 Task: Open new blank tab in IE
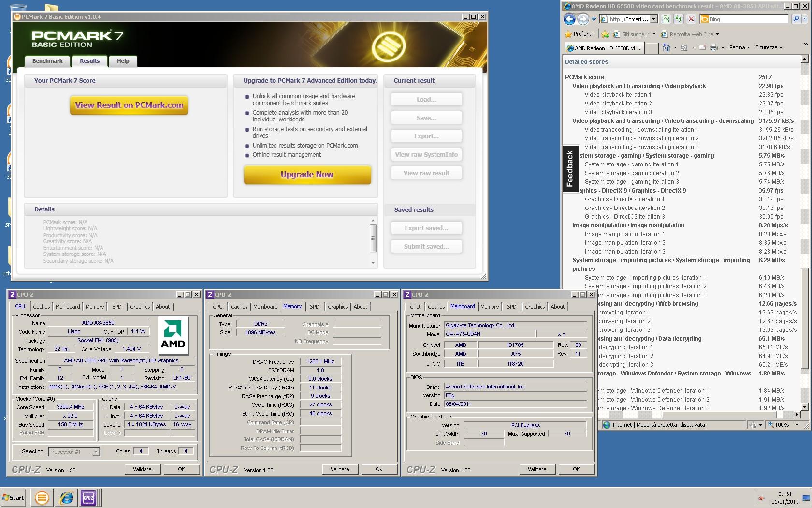tap(652, 48)
